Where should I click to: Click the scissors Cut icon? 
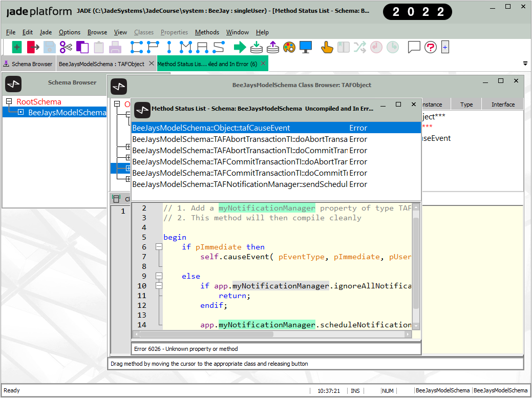click(66, 48)
